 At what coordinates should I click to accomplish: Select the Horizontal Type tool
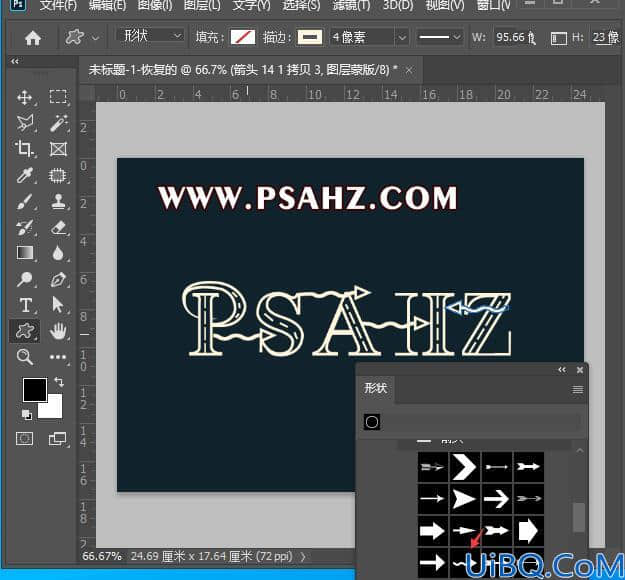coord(26,305)
